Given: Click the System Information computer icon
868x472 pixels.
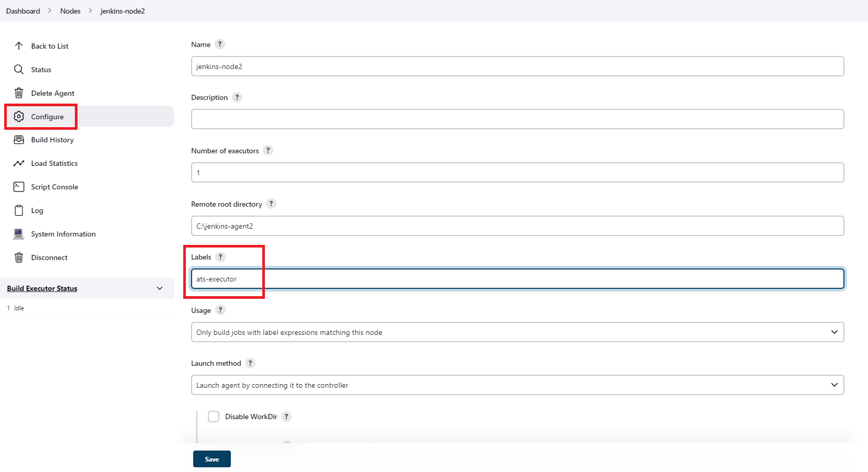Looking at the screenshot, I should 19,234.
